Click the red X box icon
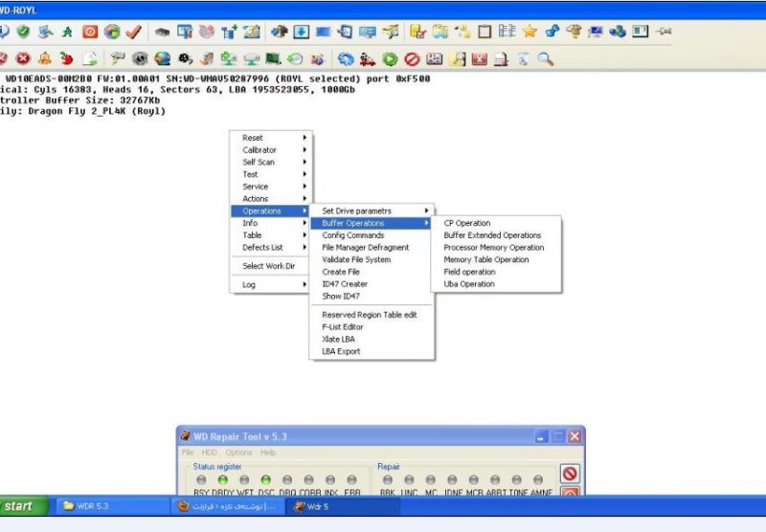This screenshot has height=532, width=766. coord(480,59)
